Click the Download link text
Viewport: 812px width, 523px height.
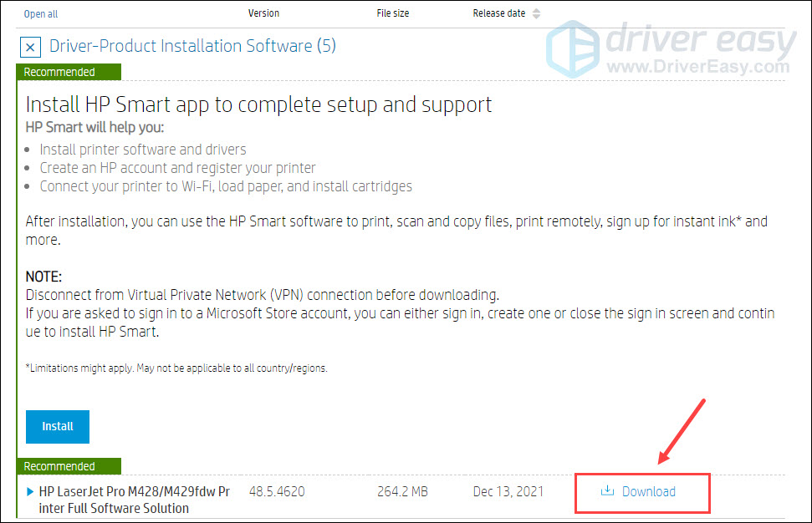pos(648,491)
